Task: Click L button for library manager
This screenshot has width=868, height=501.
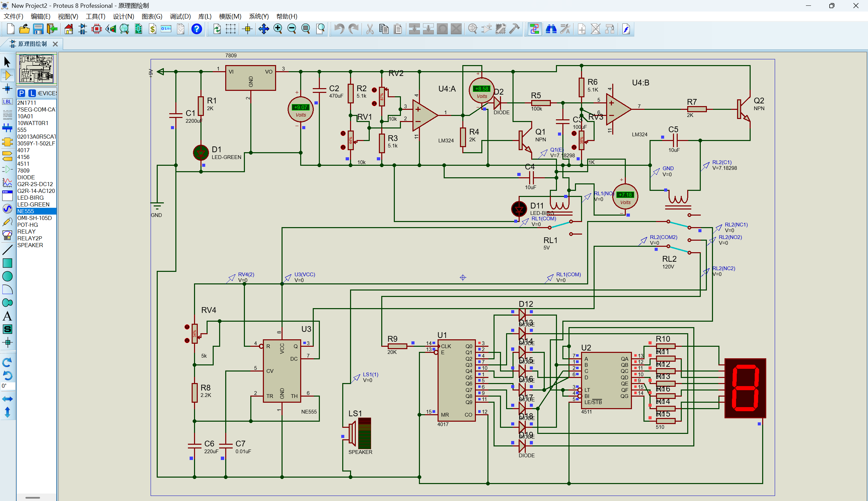Action: pos(32,93)
